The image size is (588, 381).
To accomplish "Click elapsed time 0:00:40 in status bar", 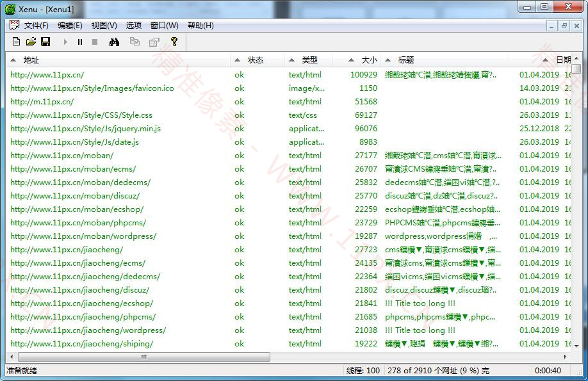I will pos(548,371).
